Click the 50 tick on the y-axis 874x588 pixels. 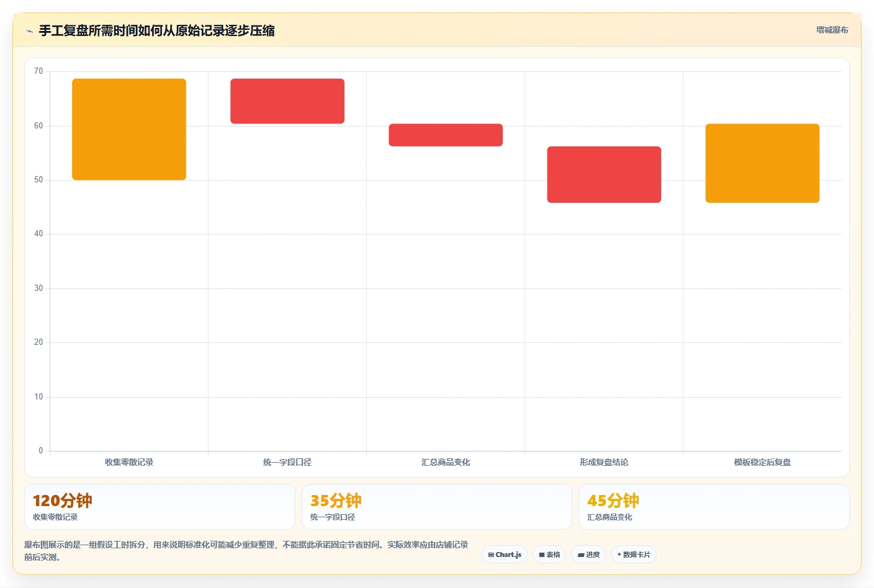tap(38, 180)
